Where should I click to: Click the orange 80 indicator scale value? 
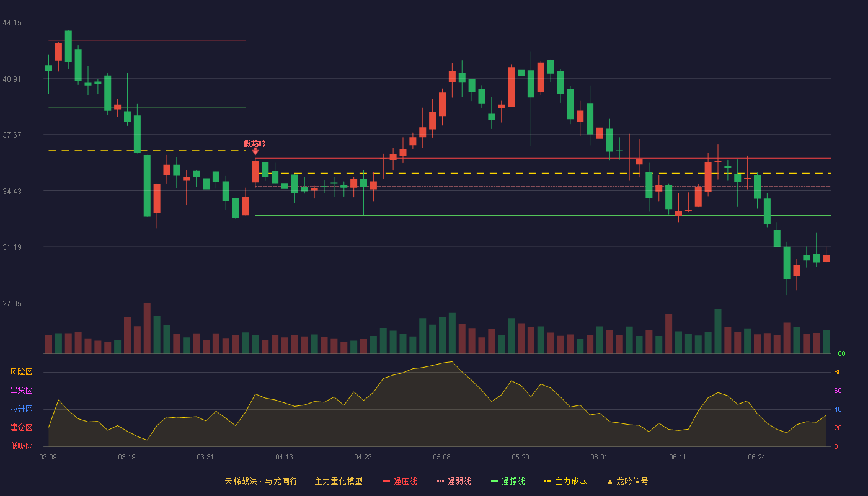click(838, 373)
